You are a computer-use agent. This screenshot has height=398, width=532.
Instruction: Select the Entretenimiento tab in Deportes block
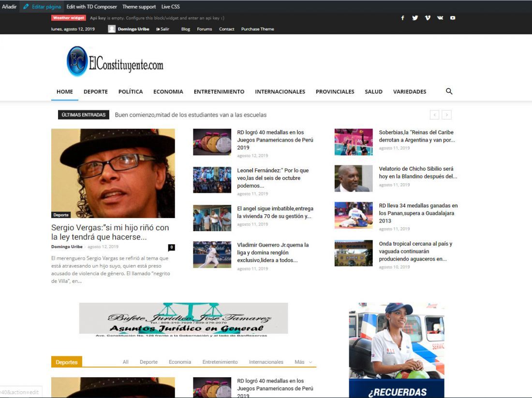(x=220, y=362)
